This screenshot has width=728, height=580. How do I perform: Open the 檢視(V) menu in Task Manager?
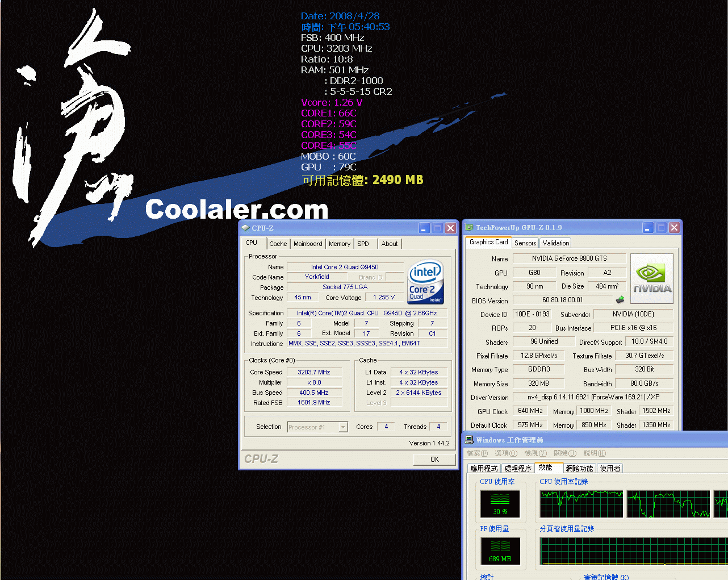point(535,453)
